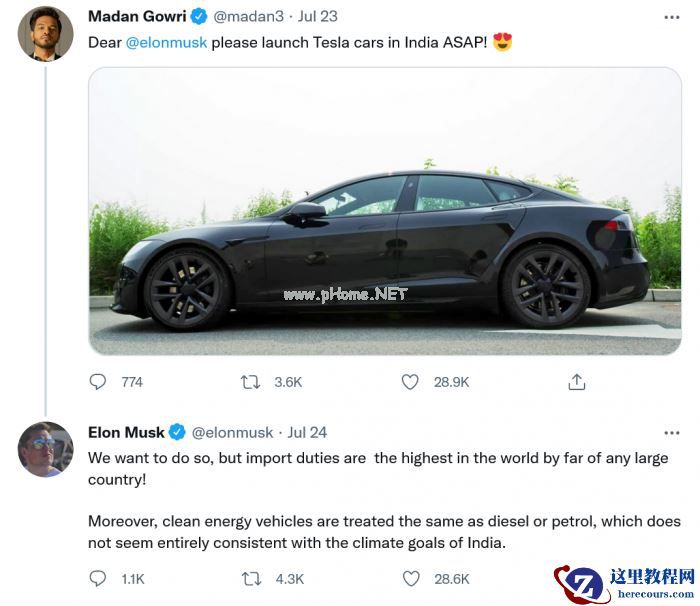Reply to Madan Gowri's tweet

(98, 382)
